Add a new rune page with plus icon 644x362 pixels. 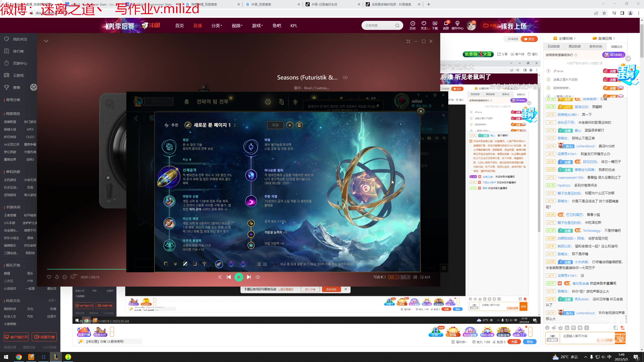pos(290,125)
